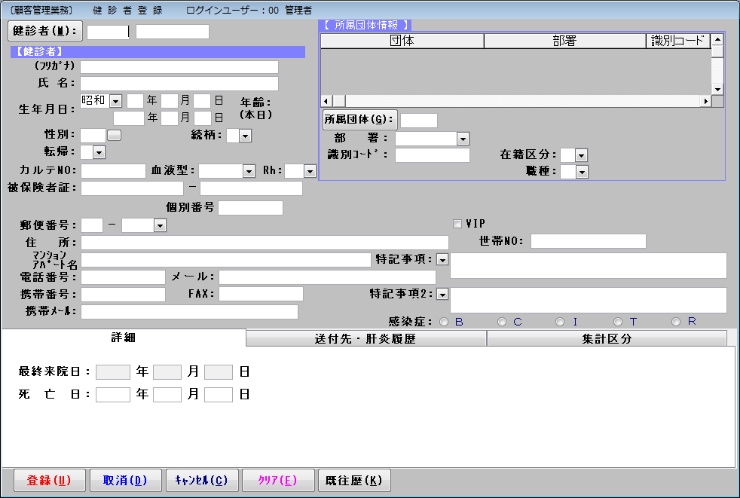
Task: Select the B infection radio button
Action: pyautogui.click(x=445, y=321)
